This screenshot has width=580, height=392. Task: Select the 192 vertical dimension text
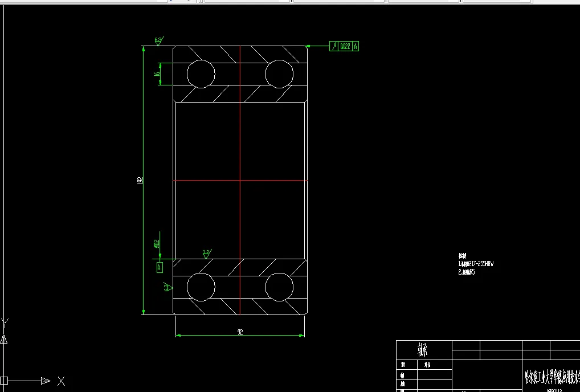point(140,180)
